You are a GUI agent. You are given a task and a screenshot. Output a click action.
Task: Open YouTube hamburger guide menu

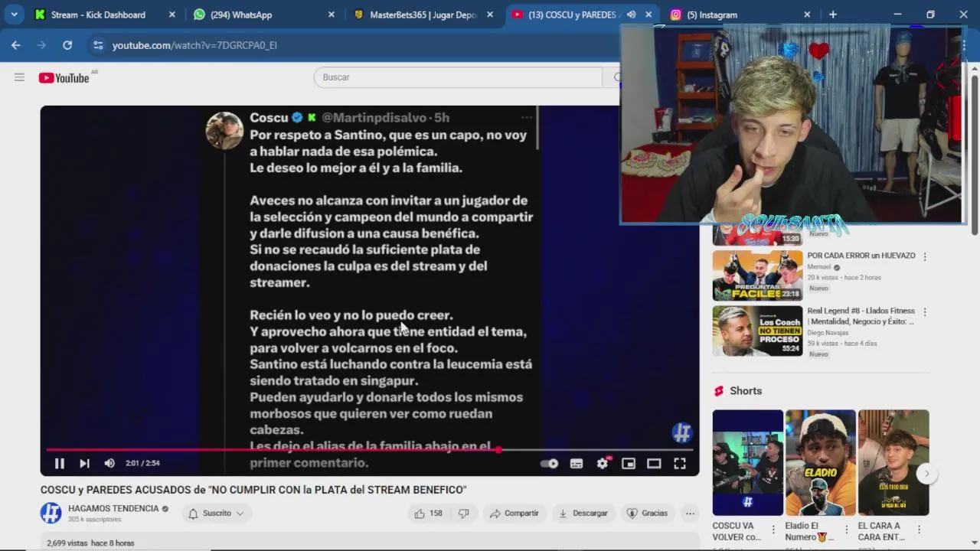tap(19, 77)
